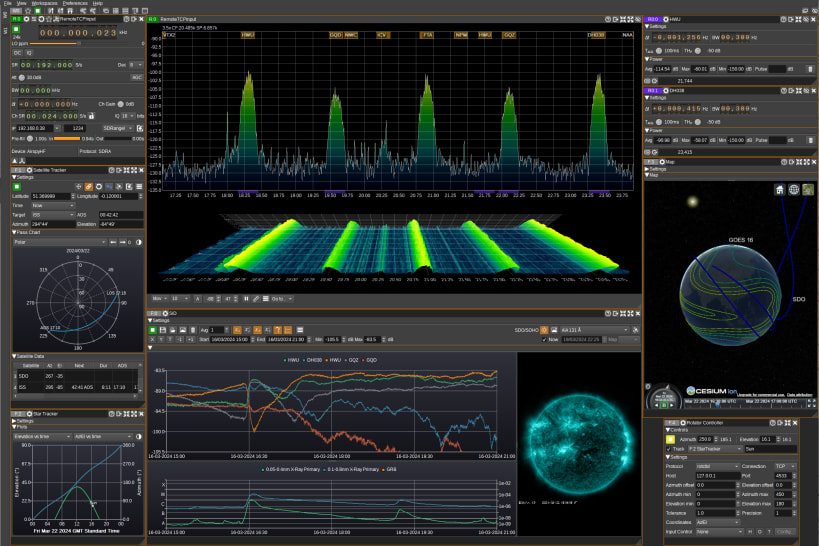
Task: Toggle IQ imbalance correction button
Action: 29,53
